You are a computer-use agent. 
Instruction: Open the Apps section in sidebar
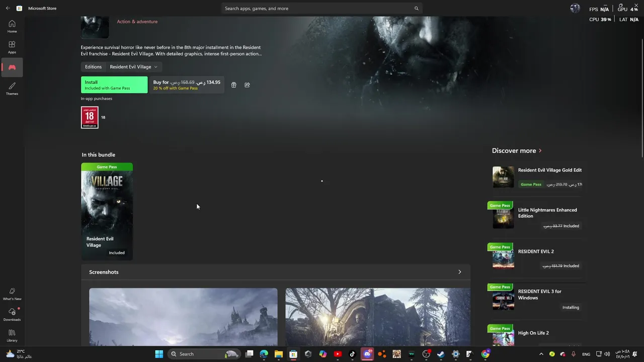pyautogui.click(x=12, y=47)
